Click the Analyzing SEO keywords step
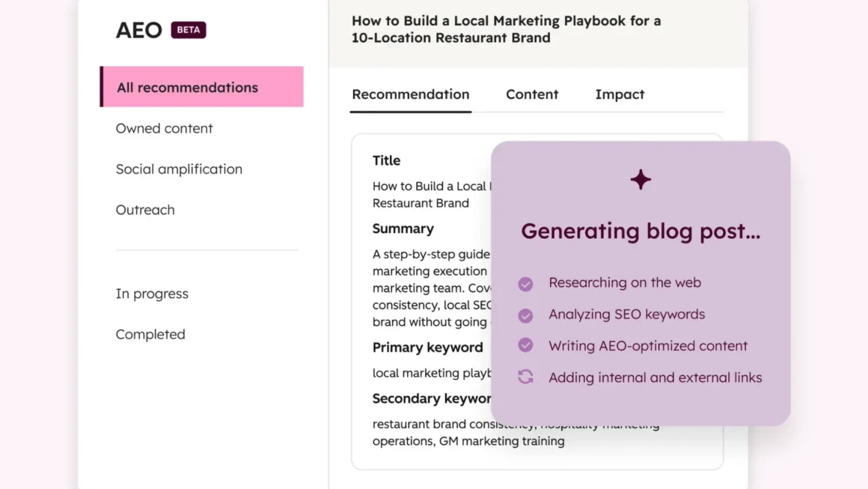This screenshot has width=868, height=489. click(626, 314)
